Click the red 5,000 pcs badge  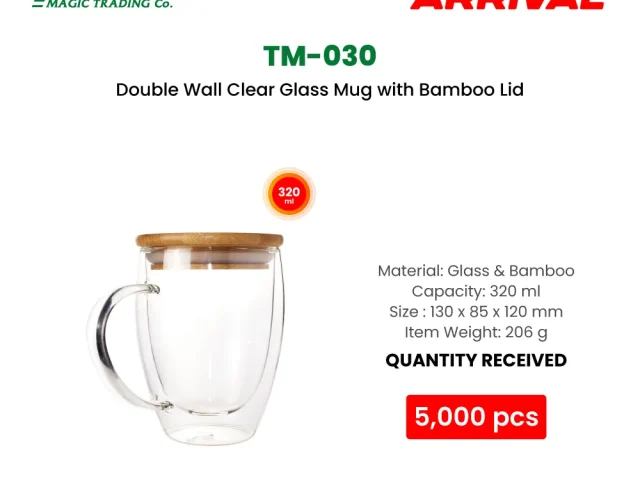pos(476,417)
